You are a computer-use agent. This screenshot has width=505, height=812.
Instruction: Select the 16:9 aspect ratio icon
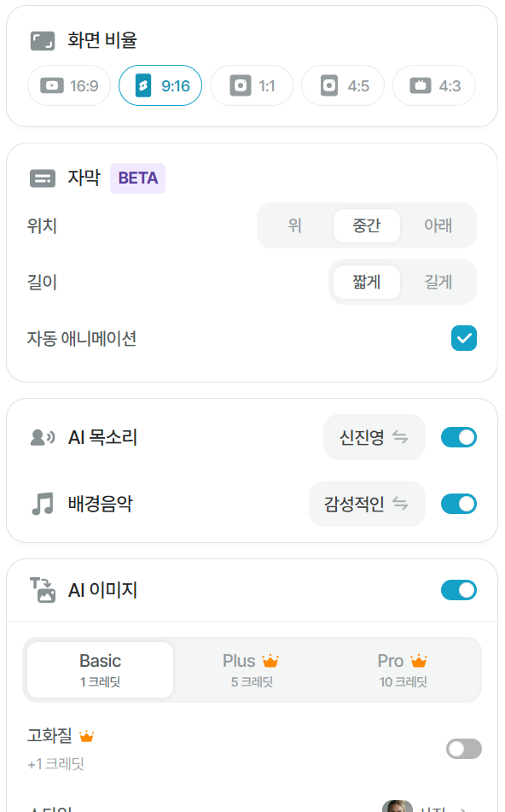pos(53,85)
